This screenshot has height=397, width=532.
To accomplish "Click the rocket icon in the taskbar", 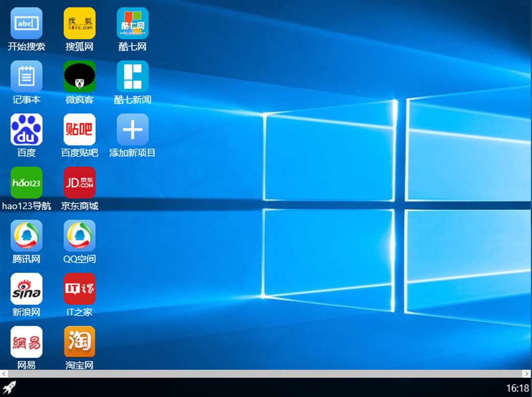I will [x=9, y=388].
